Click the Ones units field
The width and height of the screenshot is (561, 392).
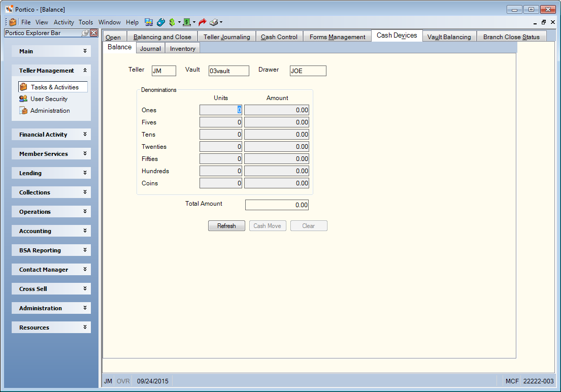pyautogui.click(x=221, y=110)
